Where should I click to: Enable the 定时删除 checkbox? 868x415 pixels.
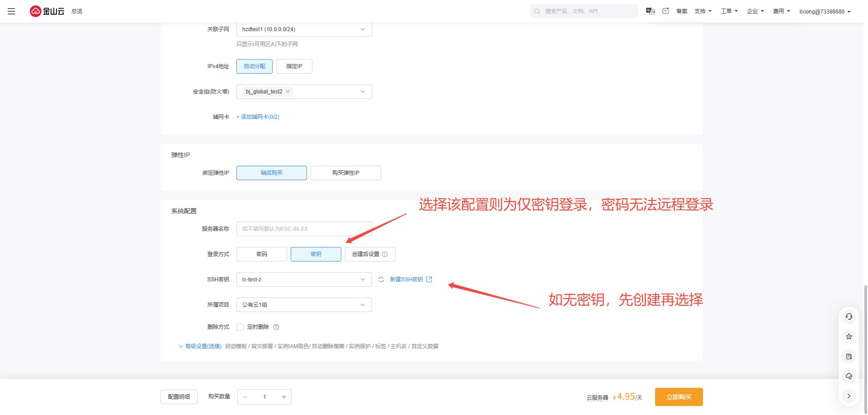[240, 327]
